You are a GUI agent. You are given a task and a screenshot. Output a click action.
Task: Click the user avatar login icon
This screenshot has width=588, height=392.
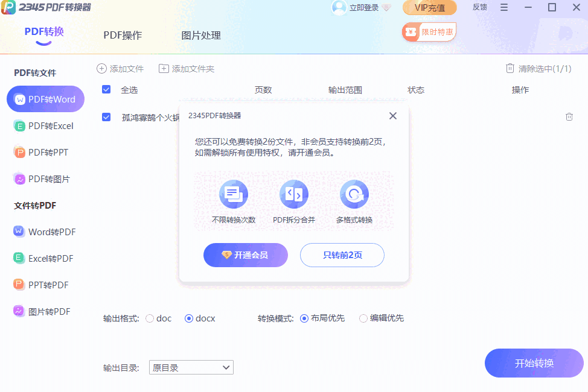339,7
